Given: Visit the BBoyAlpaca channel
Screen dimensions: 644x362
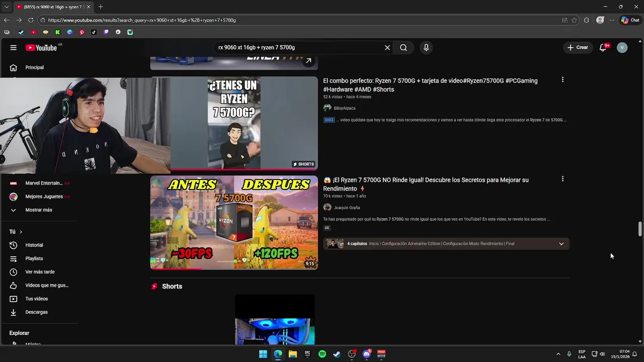Looking at the screenshot, I should (x=344, y=108).
